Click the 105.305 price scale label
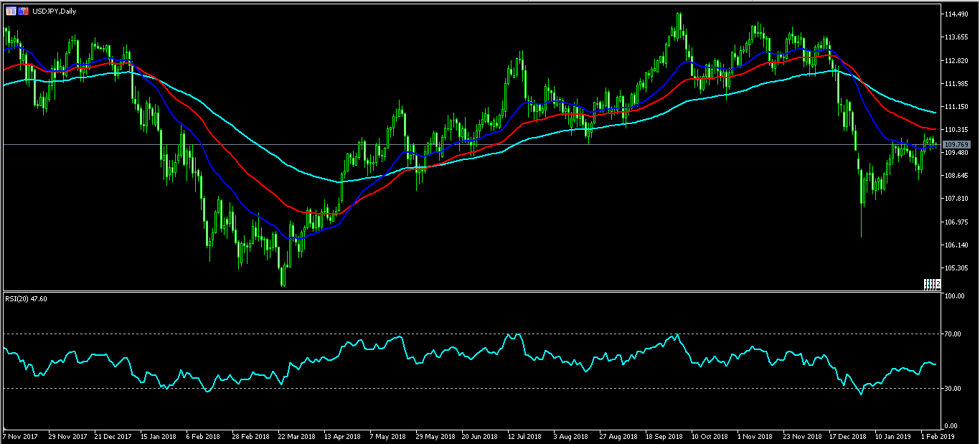Viewport: 980px width, 444px height. tap(957, 268)
